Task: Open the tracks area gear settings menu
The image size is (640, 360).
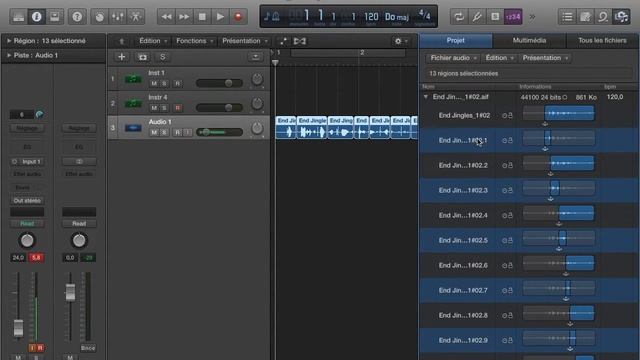Action: pyautogui.click(x=400, y=41)
